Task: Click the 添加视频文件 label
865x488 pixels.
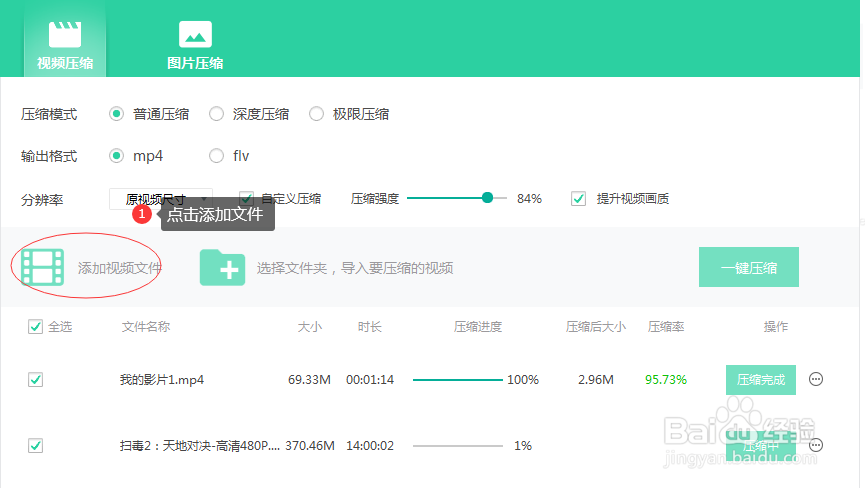Action: point(119,268)
